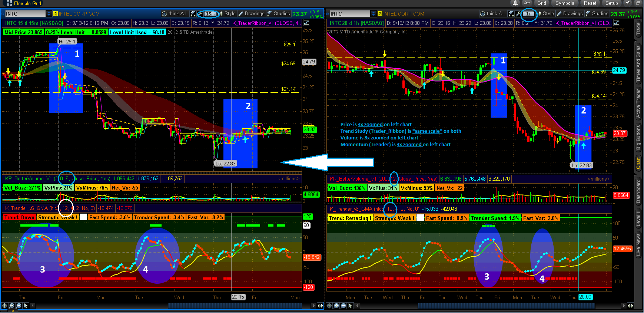The width and height of the screenshot is (644, 313).
Task: Open think A.I. on the right chart
Action: point(493,14)
